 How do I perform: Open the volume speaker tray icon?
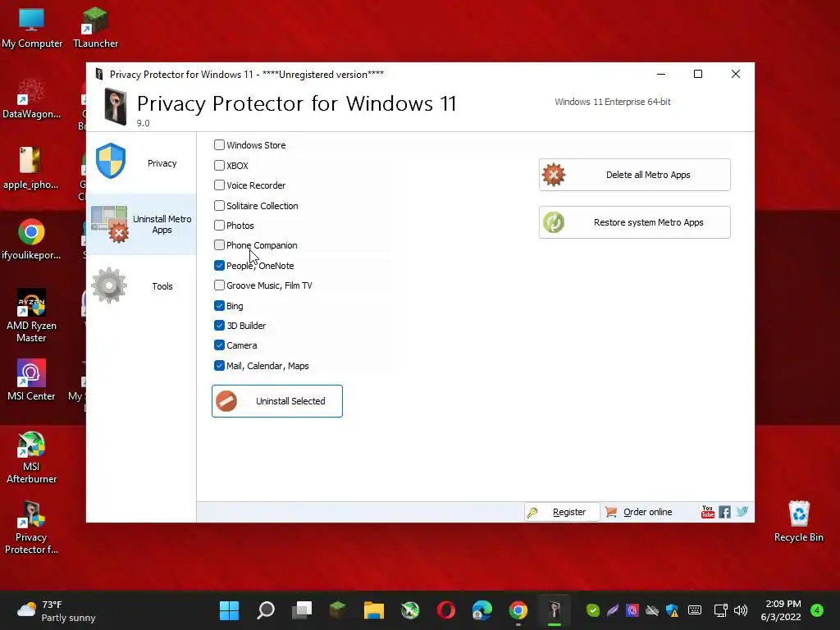click(x=741, y=610)
